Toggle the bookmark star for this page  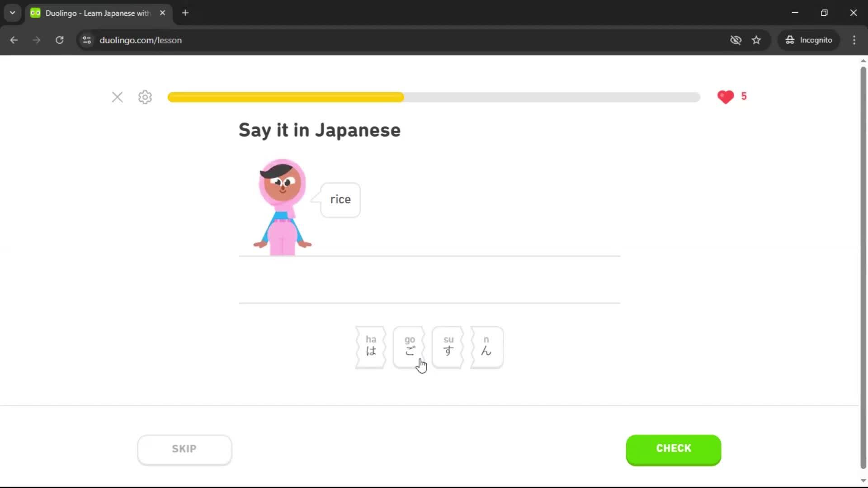click(756, 40)
